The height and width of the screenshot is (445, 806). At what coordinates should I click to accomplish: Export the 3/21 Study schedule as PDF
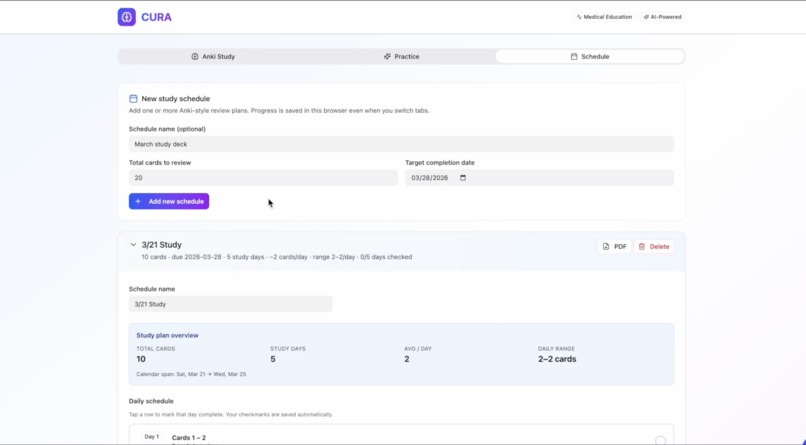click(x=614, y=247)
